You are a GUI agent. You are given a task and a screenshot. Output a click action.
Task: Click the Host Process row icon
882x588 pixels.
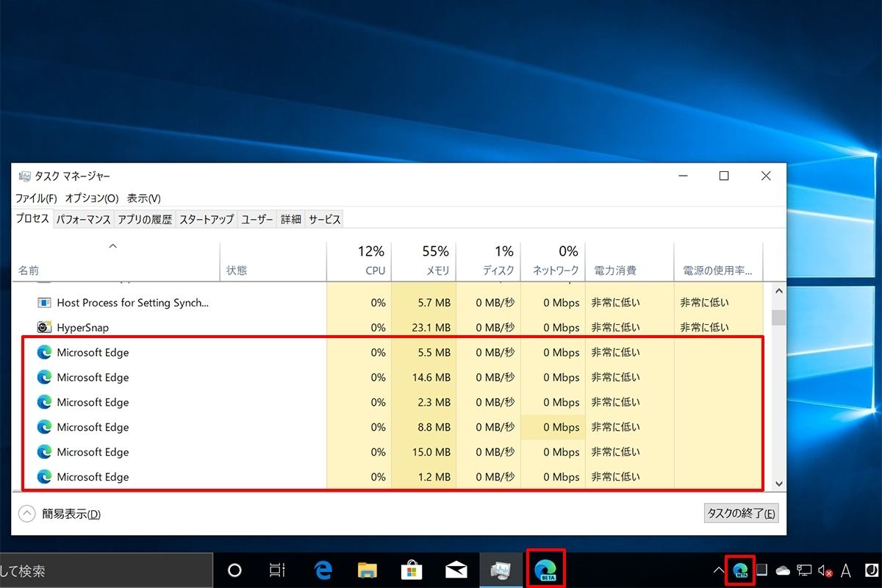point(44,303)
